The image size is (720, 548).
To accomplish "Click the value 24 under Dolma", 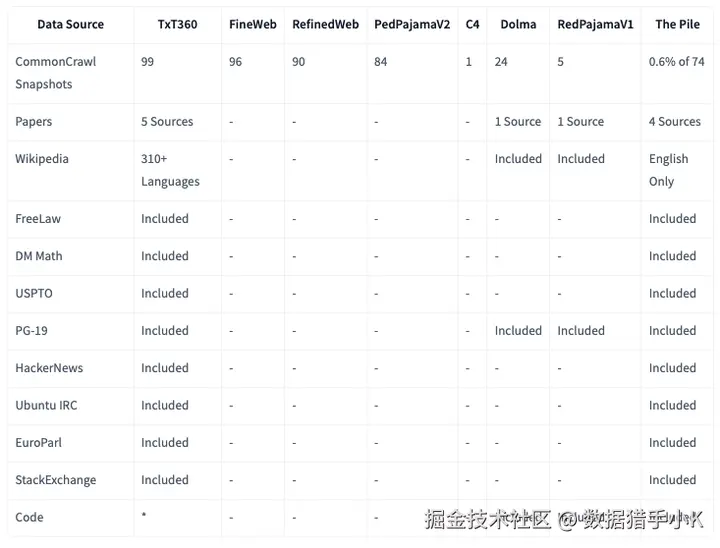I will 501,62.
